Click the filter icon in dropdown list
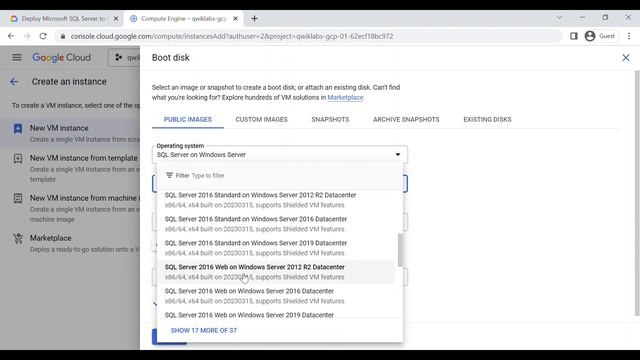 (x=169, y=176)
